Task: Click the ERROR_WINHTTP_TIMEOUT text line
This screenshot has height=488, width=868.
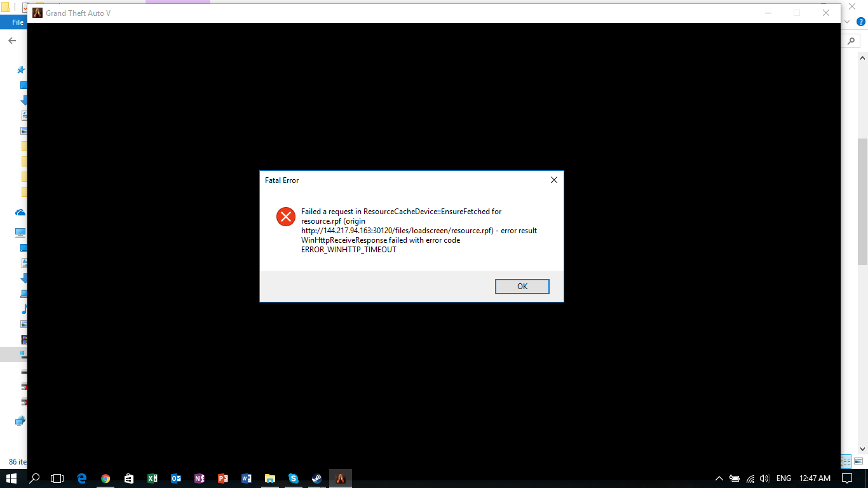Action: click(349, 250)
